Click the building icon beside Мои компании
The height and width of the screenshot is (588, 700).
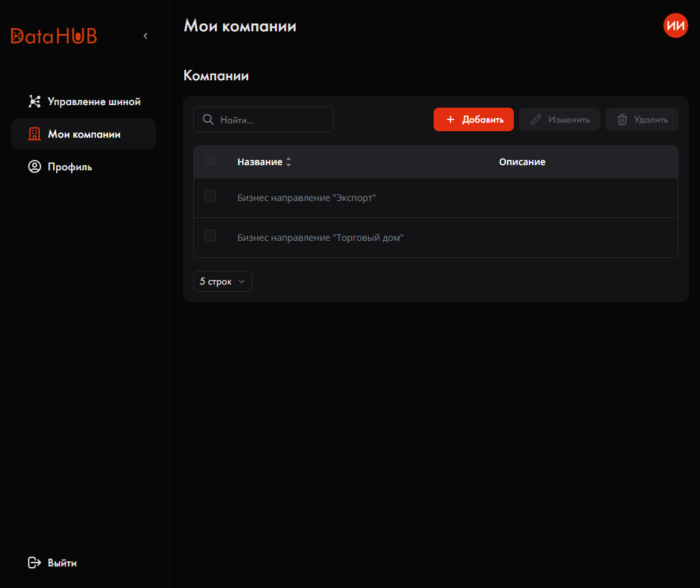[x=35, y=134]
